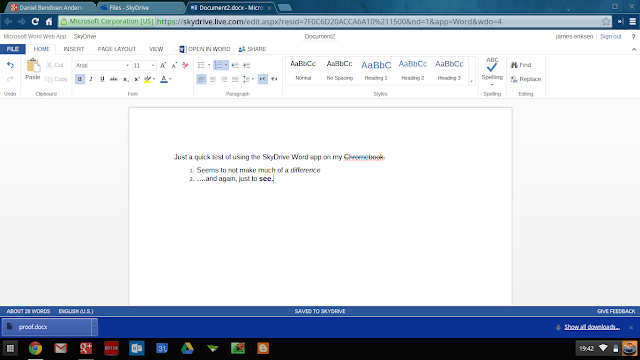Bookmark this page with the star icon

pos(606,22)
